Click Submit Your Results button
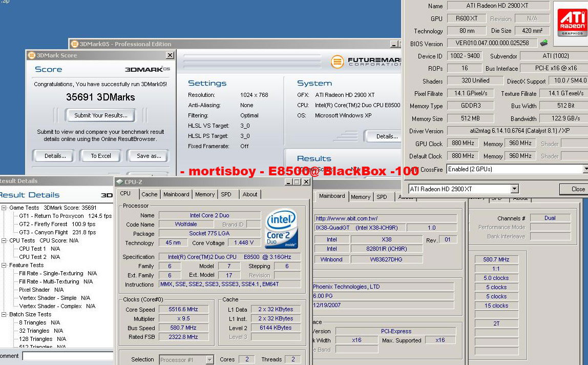Image resolution: width=588 pixels, height=365 pixels. point(100,115)
